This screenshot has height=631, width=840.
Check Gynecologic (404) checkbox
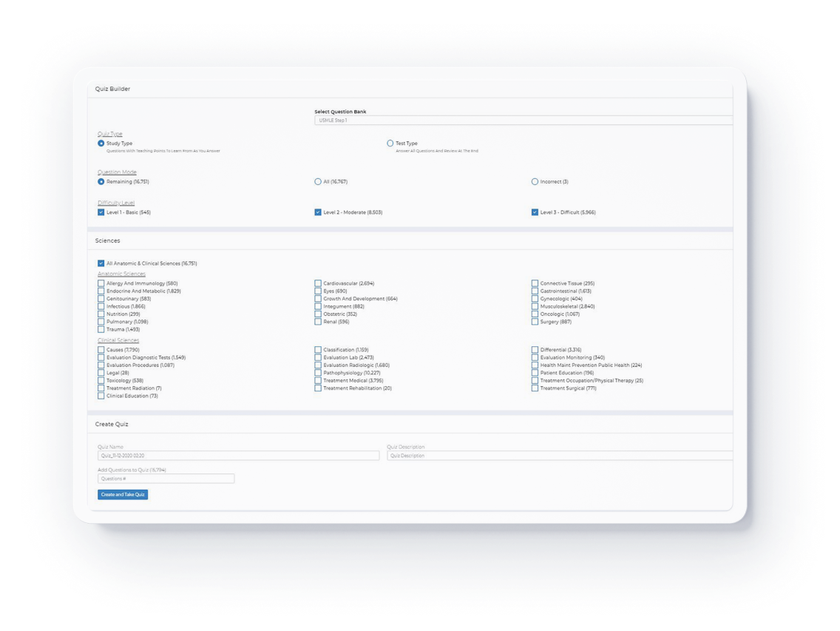[x=535, y=299]
